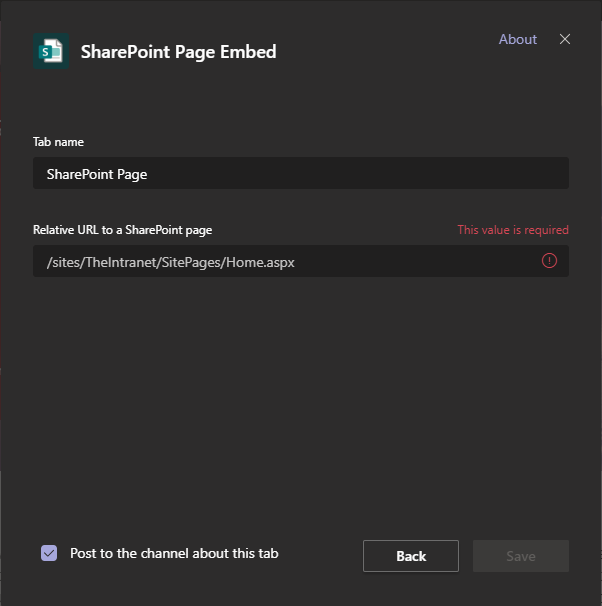Click the SharePoint app icon in header
602x606 pixels.
point(51,51)
